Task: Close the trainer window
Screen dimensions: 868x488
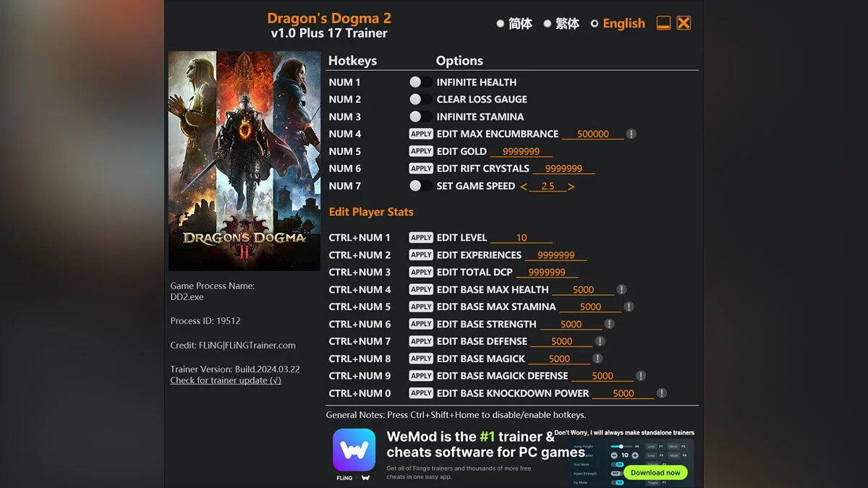Action: [x=684, y=23]
